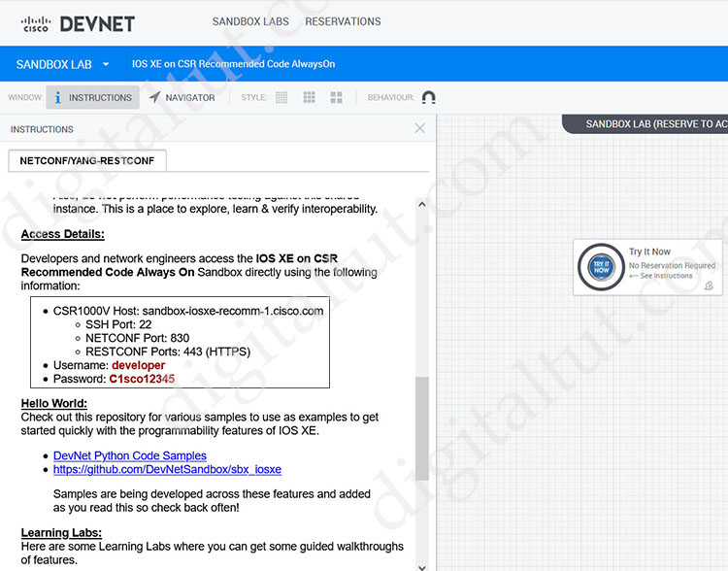Click the scroll down arrow in instructions

[x=421, y=567]
